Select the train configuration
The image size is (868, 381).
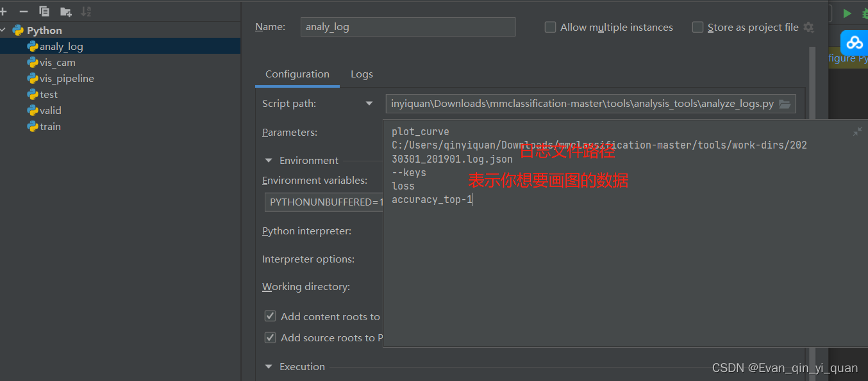[x=49, y=126]
